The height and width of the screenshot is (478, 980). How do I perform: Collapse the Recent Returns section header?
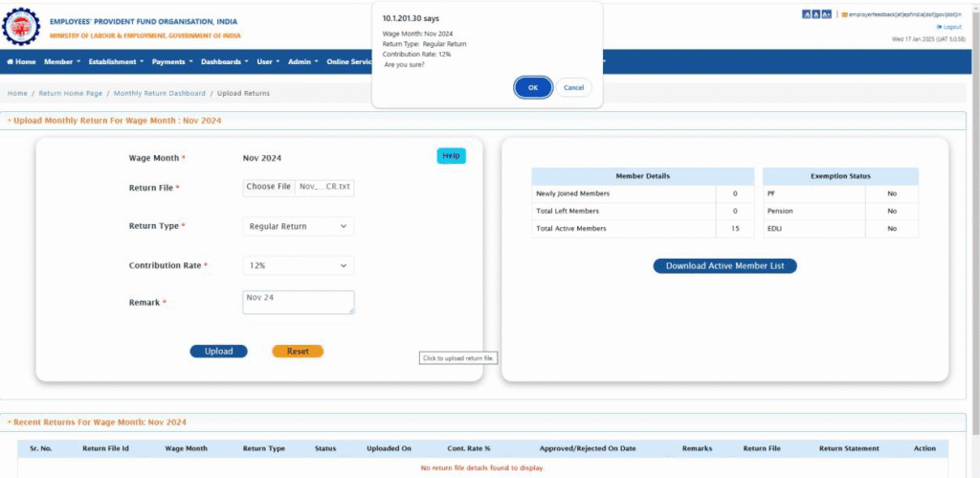pyautogui.click(x=10, y=421)
